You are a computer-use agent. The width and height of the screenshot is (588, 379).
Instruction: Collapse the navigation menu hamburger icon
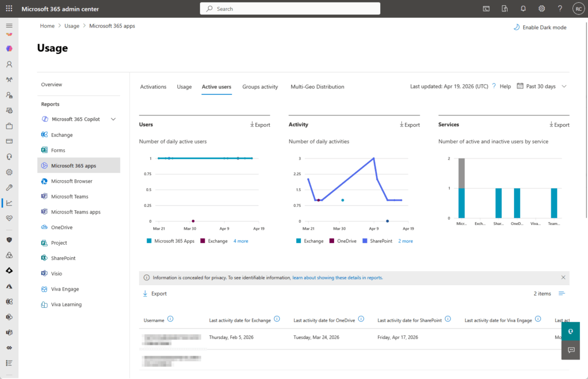pos(9,25)
